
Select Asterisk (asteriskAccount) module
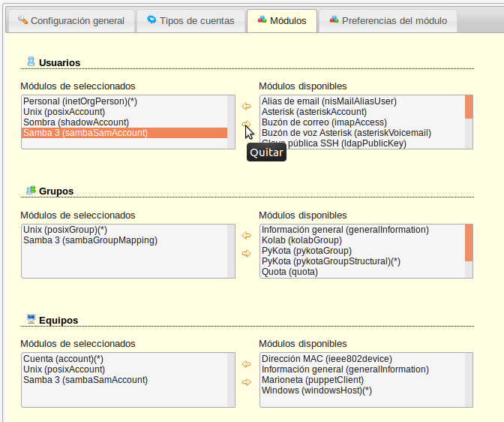(x=362, y=112)
